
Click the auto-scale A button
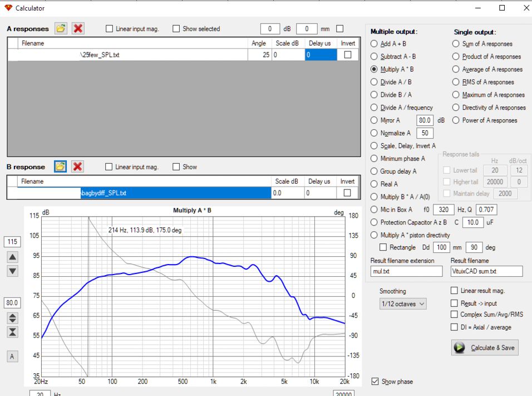12,356
